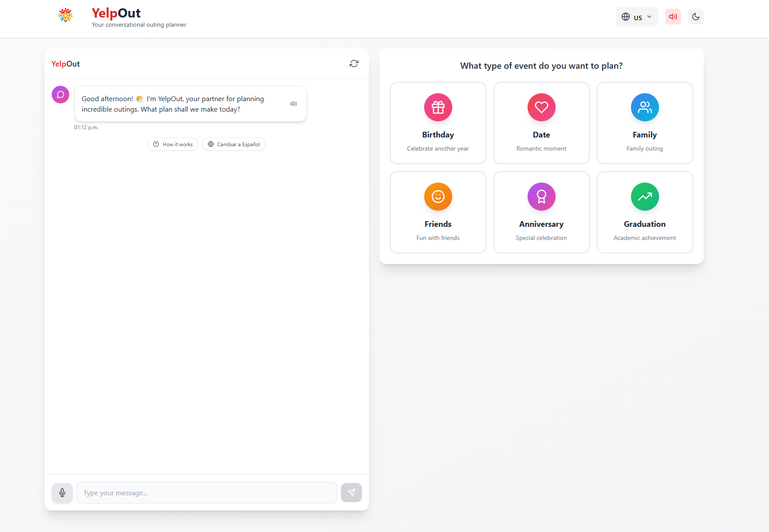Reset the chat with the refresh icon
Screen dimensions: 769x532
(354, 63)
